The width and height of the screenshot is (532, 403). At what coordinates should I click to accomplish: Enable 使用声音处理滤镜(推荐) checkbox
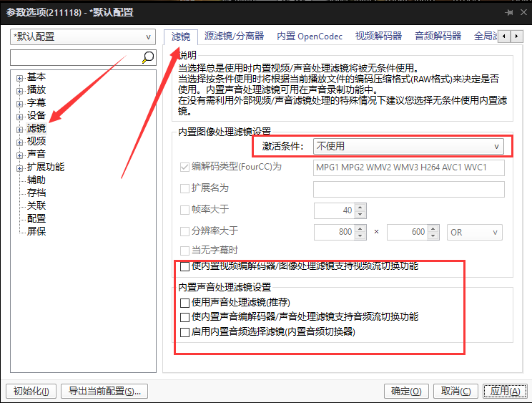184,303
